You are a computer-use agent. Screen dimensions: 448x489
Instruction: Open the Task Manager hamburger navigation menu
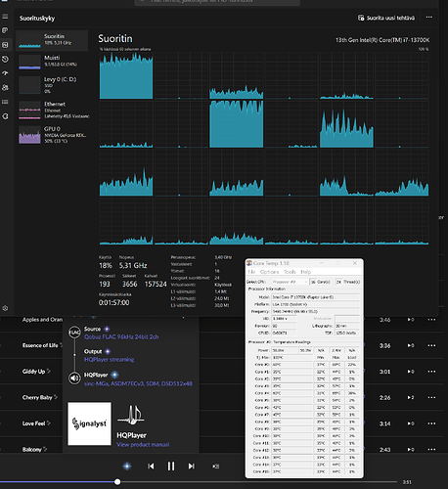click(x=5, y=17)
